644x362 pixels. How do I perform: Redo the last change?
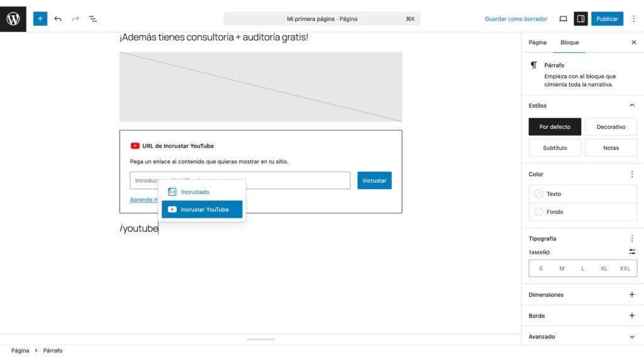click(x=75, y=18)
